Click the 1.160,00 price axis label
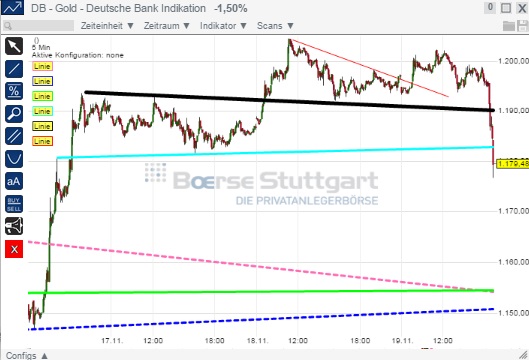The height and width of the screenshot is (360, 529). (x=513, y=262)
